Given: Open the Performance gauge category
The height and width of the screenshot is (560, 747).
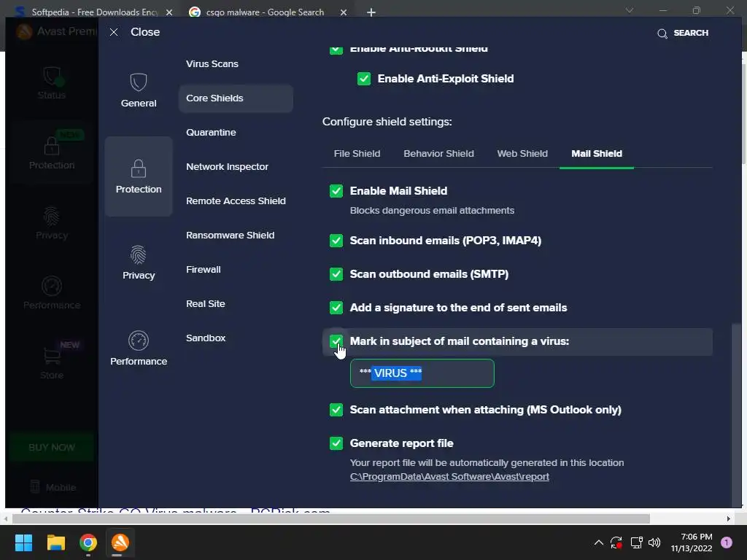Looking at the screenshot, I should [138, 348].
